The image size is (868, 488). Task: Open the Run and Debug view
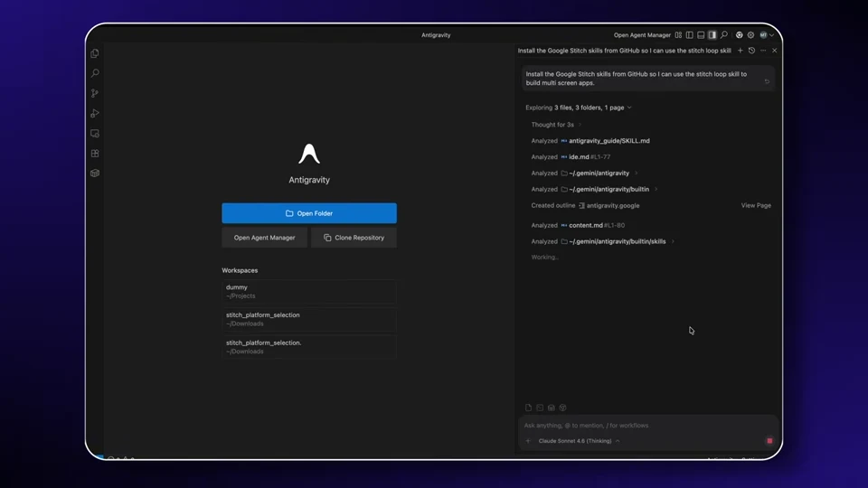[x=95, y=114]
